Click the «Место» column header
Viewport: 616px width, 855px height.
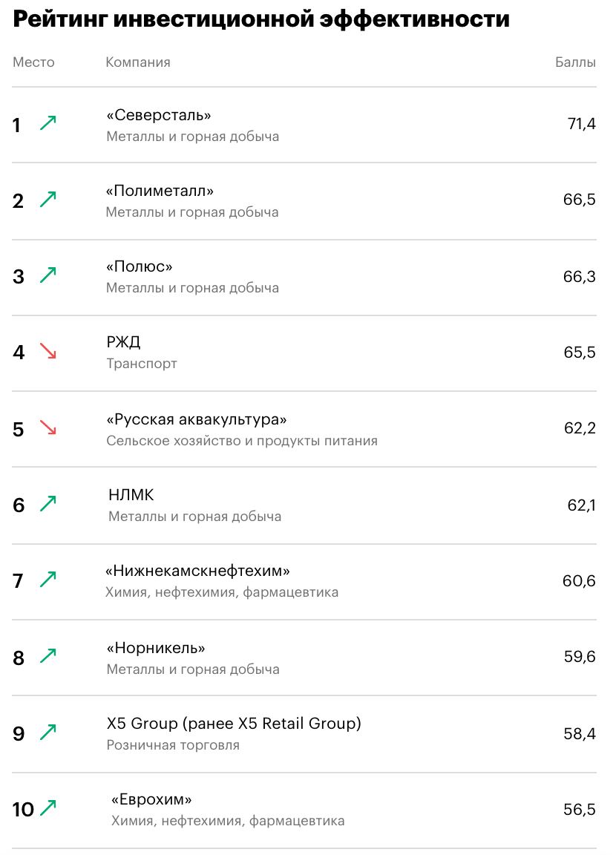[33, 62]
